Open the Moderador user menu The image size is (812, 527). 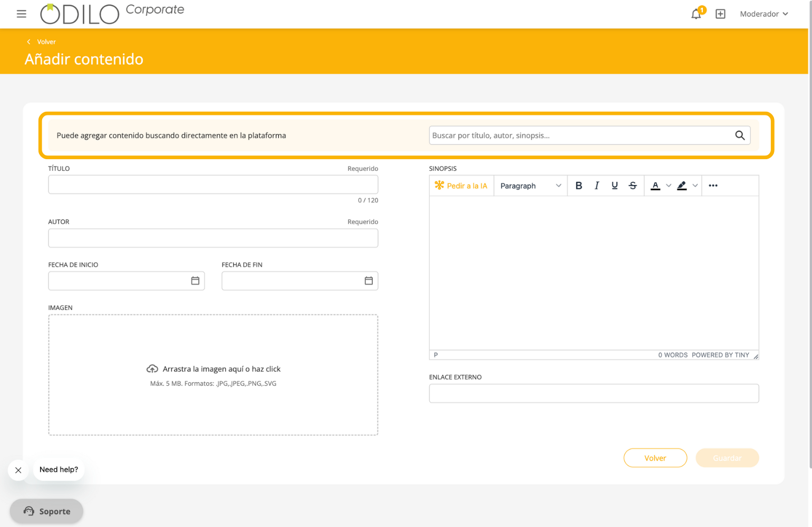point(763,14)
